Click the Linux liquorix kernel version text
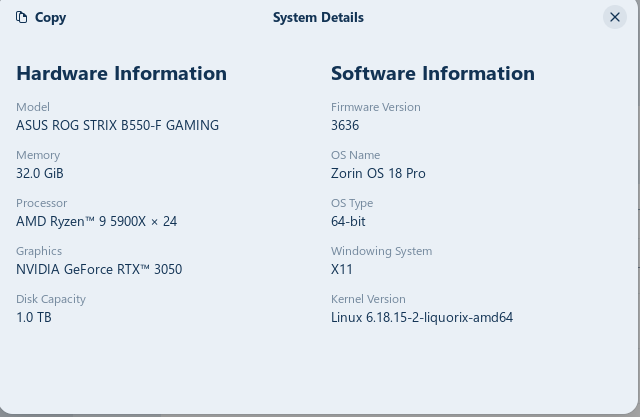 (421, 317)
